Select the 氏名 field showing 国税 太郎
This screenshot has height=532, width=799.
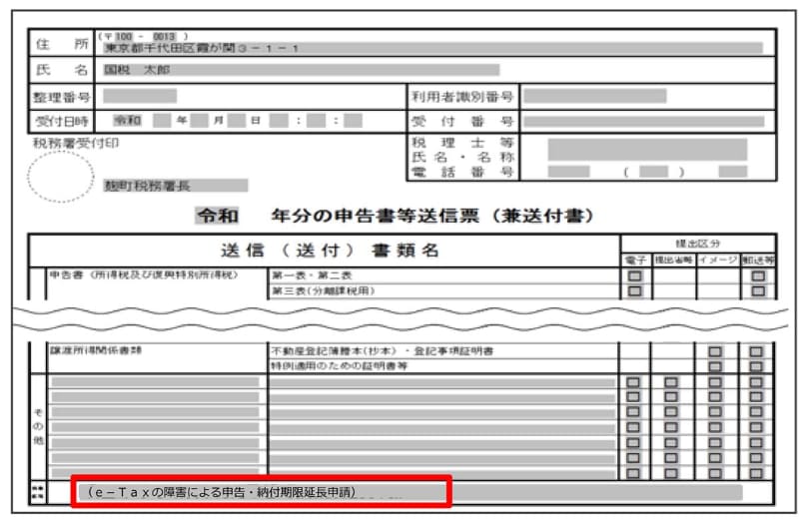tap(302, 70)
